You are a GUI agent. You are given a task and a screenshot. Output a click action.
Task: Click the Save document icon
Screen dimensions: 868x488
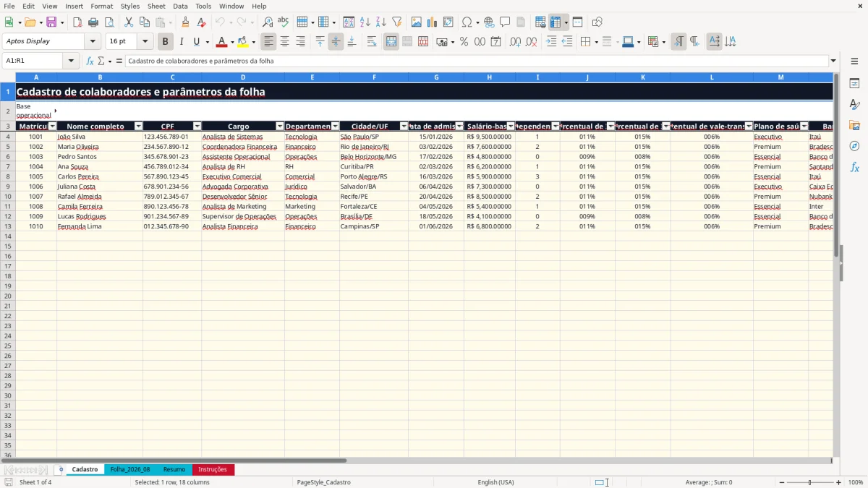coord(51,22)
